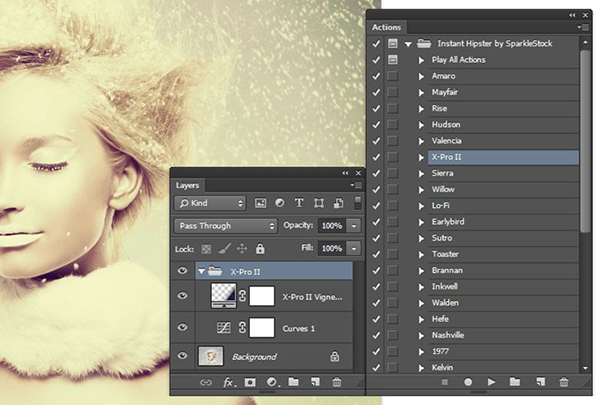Click the Curves 1 layer mask thumbnail

(262, 326)
